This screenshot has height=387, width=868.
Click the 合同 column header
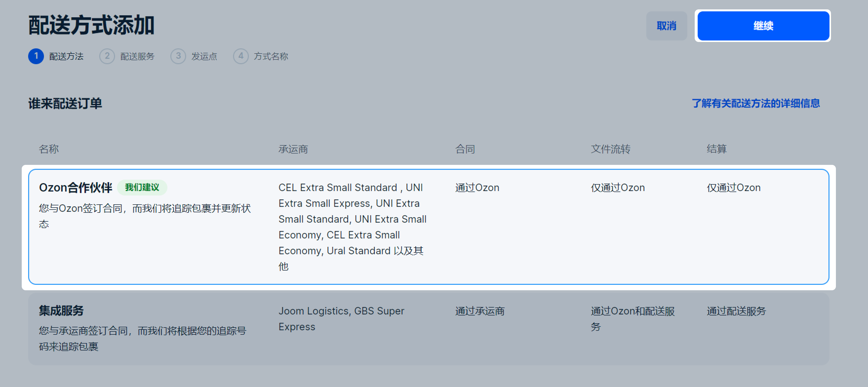[x=465, y=149]
